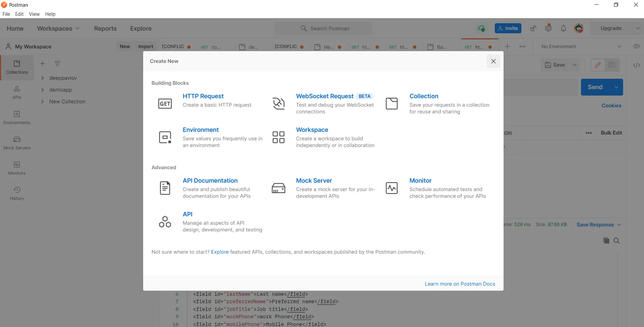Click the Collection folder icon in dialog
This screenshot has height=327, width=644.
click(392, 104)
